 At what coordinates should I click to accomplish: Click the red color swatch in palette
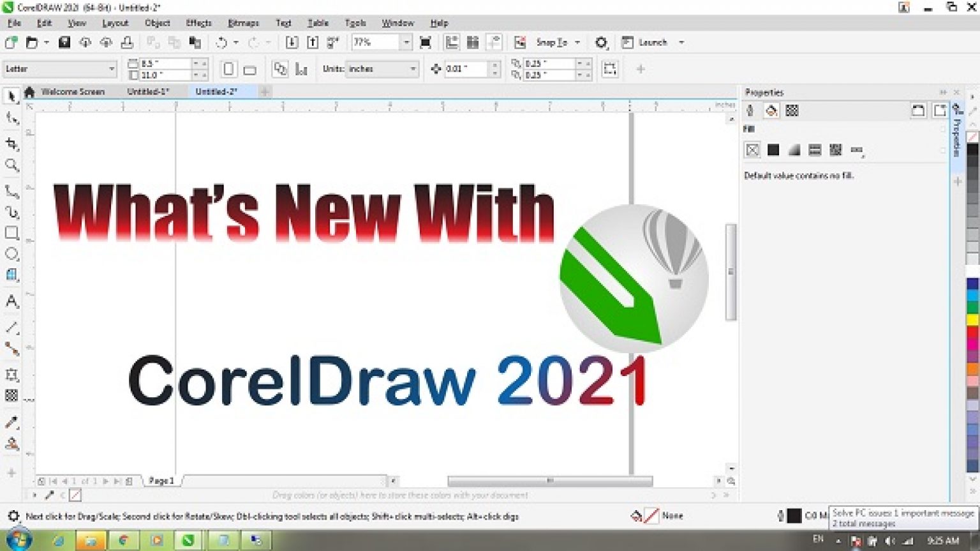click(972, 332)
